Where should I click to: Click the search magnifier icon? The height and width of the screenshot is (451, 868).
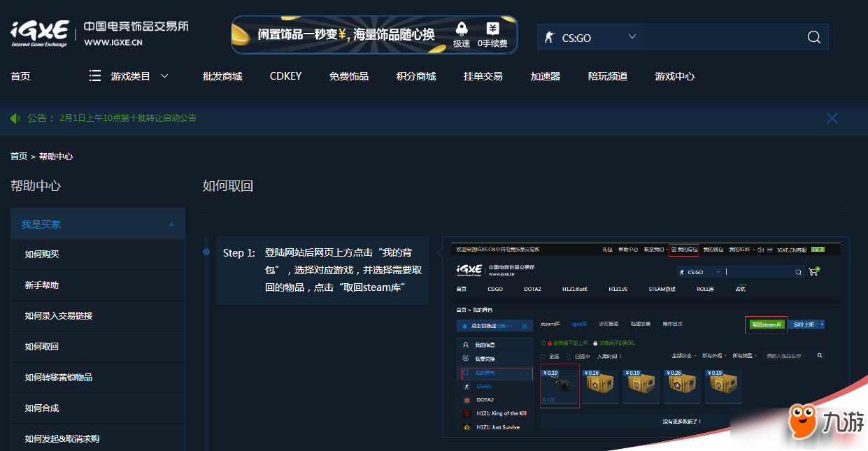(x=813, y=37)
